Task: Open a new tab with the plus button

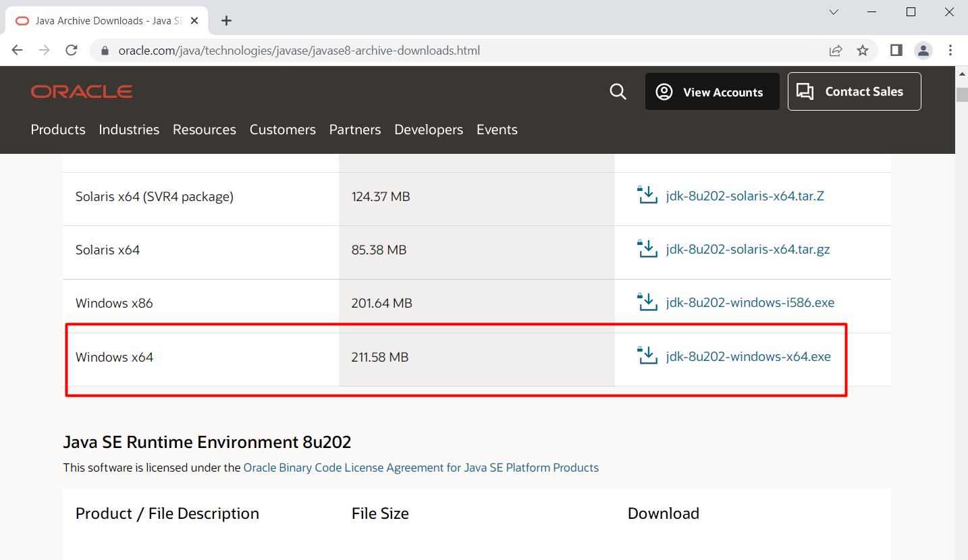Action: tap(226, 21)
